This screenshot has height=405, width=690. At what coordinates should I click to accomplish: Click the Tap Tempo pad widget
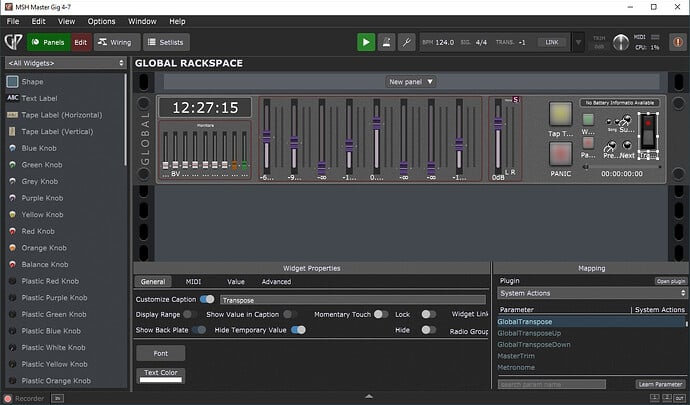tap(560, 115)
